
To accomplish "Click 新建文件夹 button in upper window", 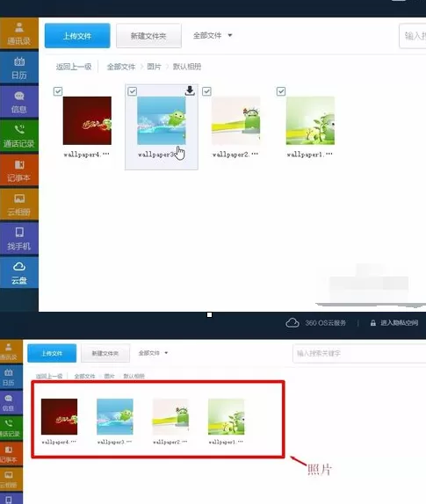I will point(148,36).
